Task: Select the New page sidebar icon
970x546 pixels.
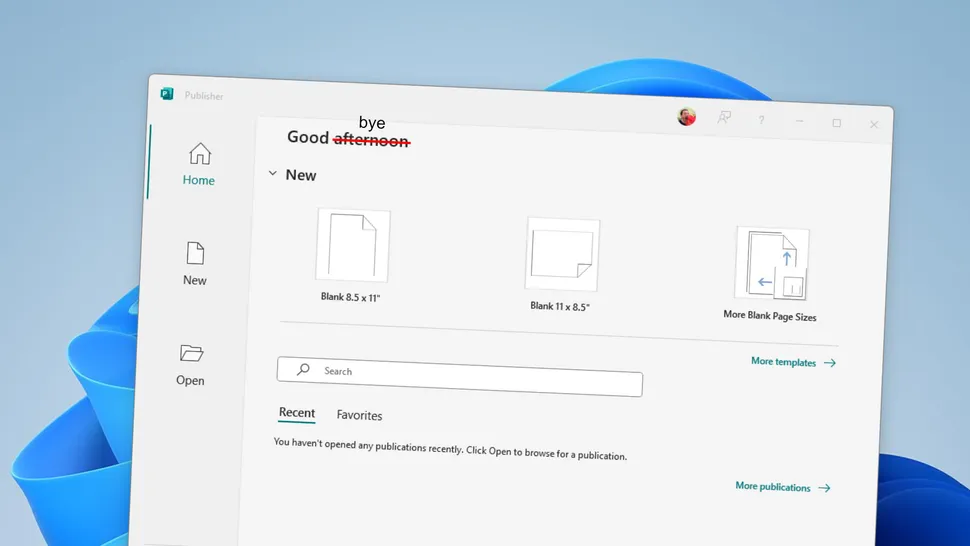Action: (x=195, y=253)
